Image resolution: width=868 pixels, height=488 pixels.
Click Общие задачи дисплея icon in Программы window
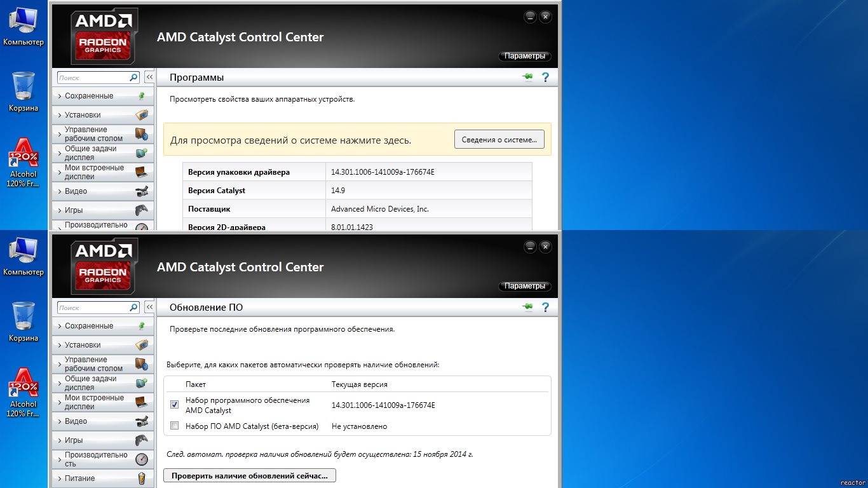click(141, 153)
